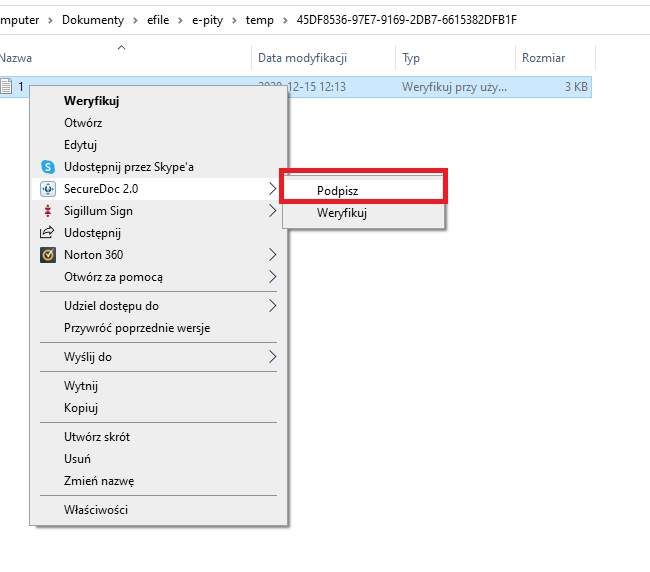Sort files by Rozmiar column header
Viewport: 650px width, 572px height.
(x=543, y=58)
